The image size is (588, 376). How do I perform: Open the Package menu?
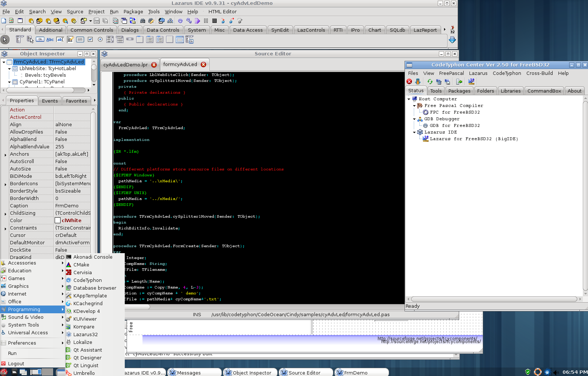point(133,11)
